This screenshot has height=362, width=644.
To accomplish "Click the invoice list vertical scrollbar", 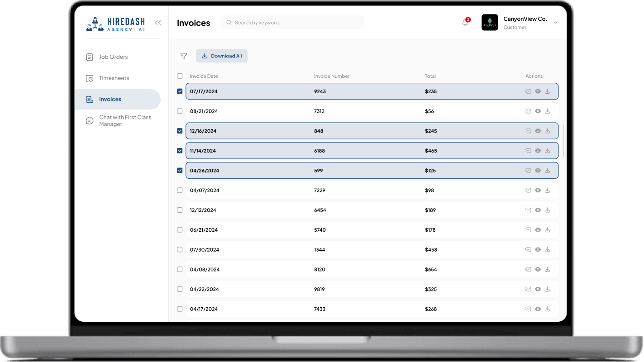I will click(x=563, y=140).
